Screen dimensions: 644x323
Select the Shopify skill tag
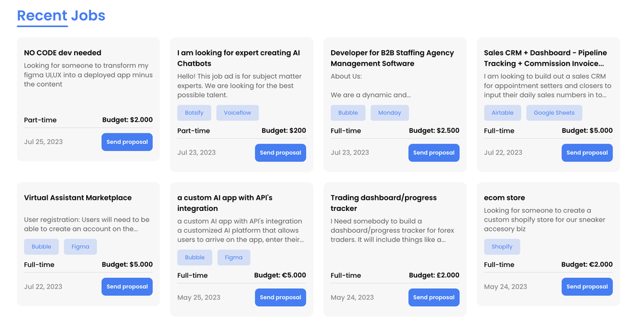(x=502, y=246)
